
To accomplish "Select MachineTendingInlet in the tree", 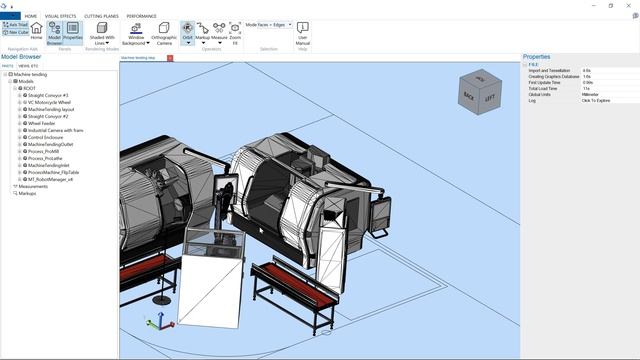I will click(x=49, y=165).
